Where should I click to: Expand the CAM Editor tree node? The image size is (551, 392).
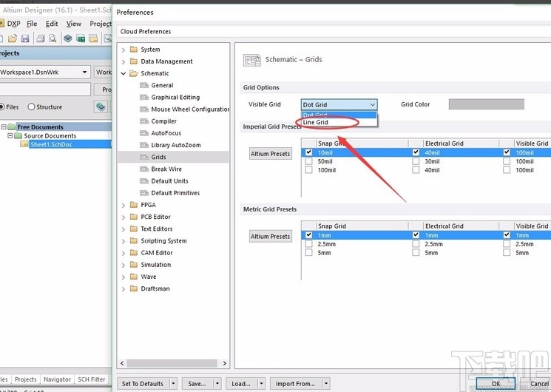[x=124, y=253]
